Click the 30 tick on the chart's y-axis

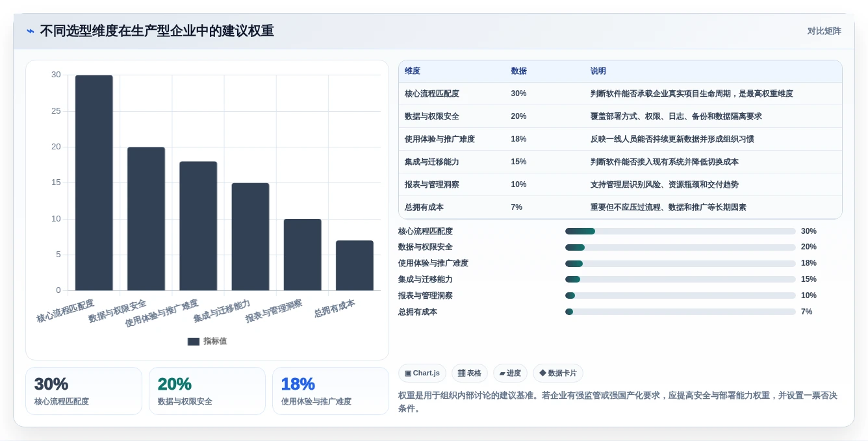pyautogui.click(x=56, y=75)
